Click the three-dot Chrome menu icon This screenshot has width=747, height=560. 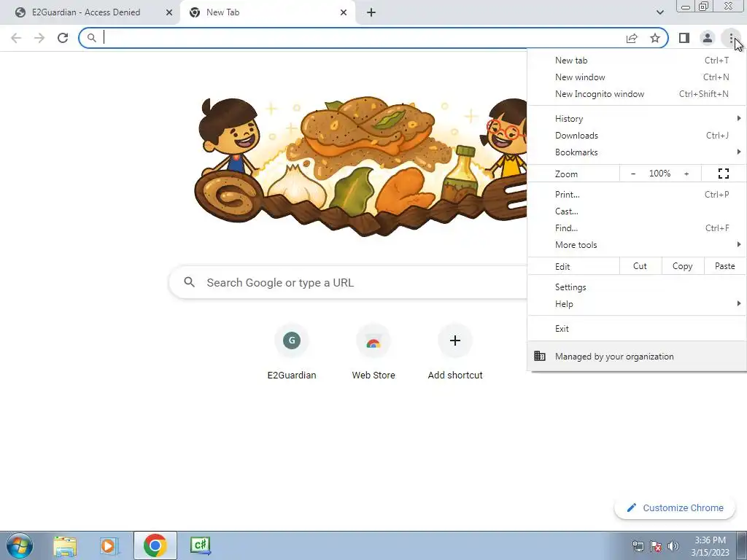click(x=731, y=38)
